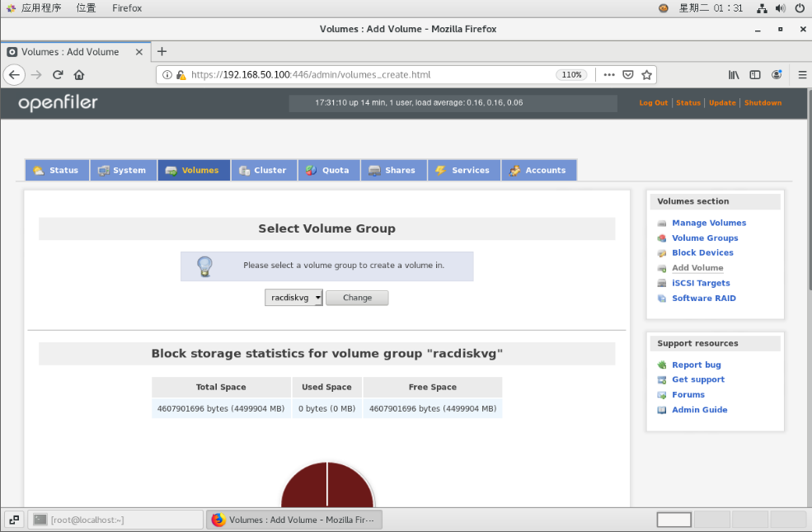Image resolution: width=812 pixels, height=532 pixels.
Task: Expand the racdiskvg volume group dropdown
Action: click(293, 298)
